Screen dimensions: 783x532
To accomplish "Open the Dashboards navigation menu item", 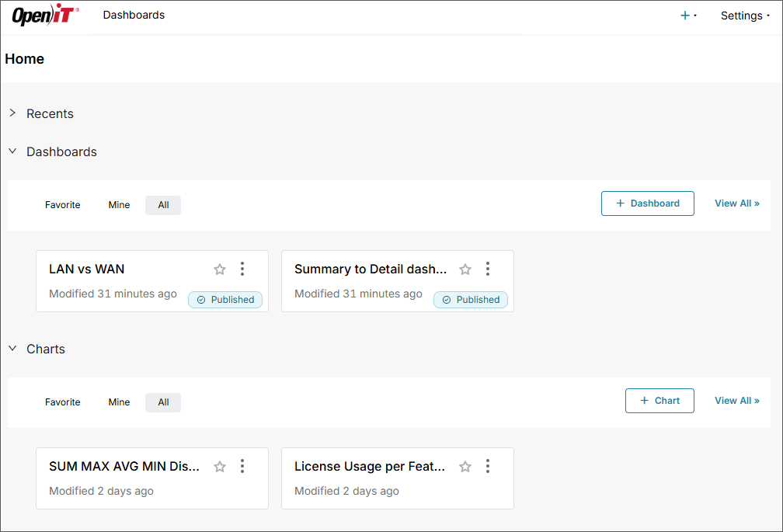I will [x=134, y=15].
